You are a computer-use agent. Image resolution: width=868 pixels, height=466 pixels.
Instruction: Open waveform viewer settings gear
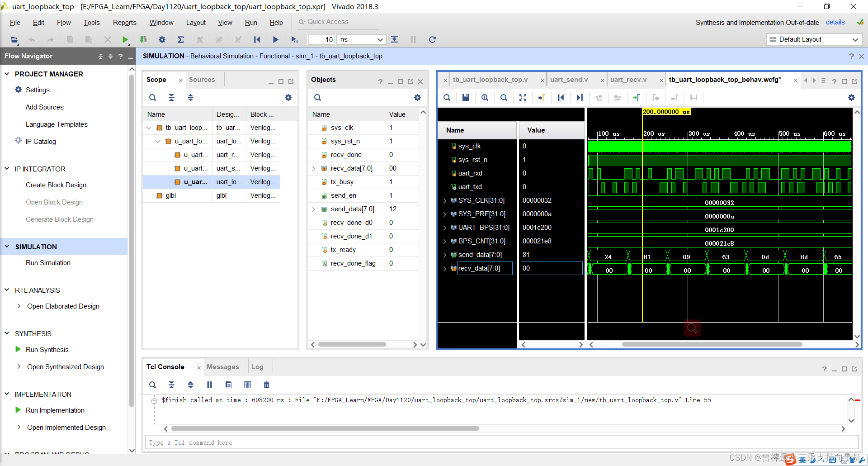[851, 98]
